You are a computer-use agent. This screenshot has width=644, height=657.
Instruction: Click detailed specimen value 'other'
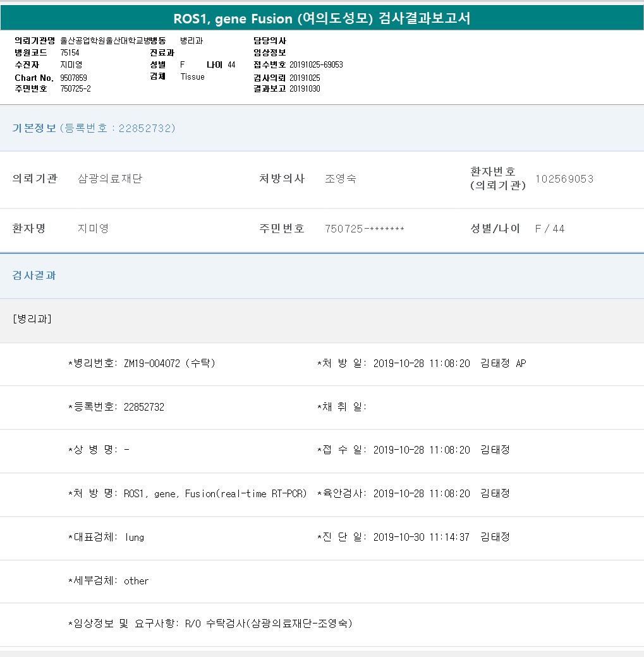click(137, 581)
